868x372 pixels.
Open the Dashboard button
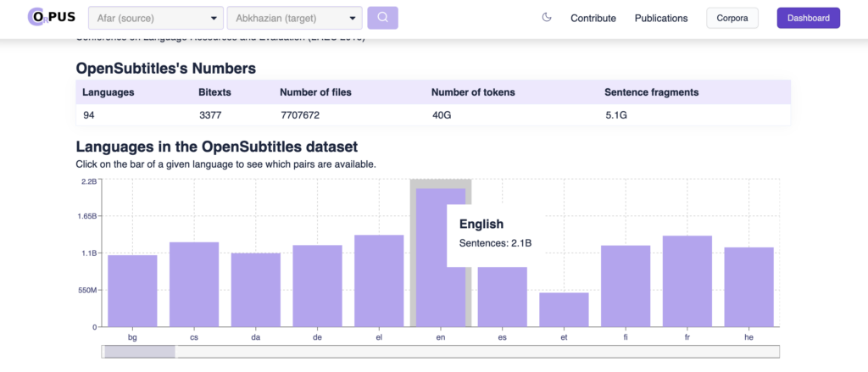coord(808,18)
